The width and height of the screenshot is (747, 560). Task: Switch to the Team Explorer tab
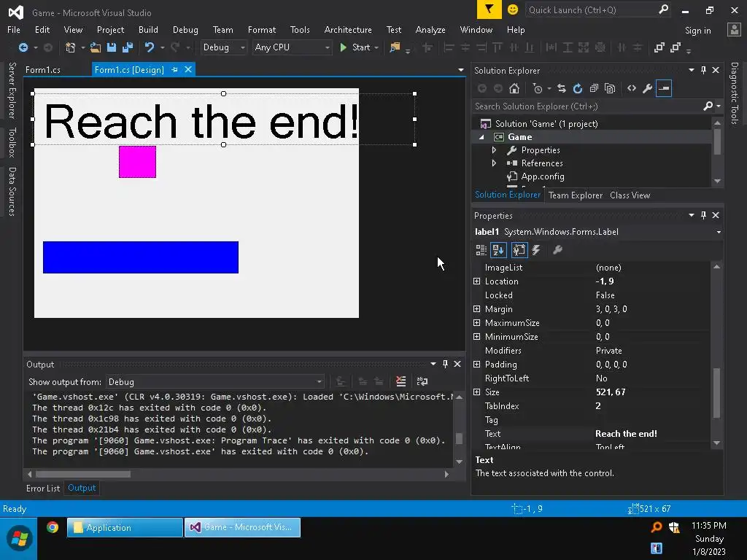coord(576,195)
